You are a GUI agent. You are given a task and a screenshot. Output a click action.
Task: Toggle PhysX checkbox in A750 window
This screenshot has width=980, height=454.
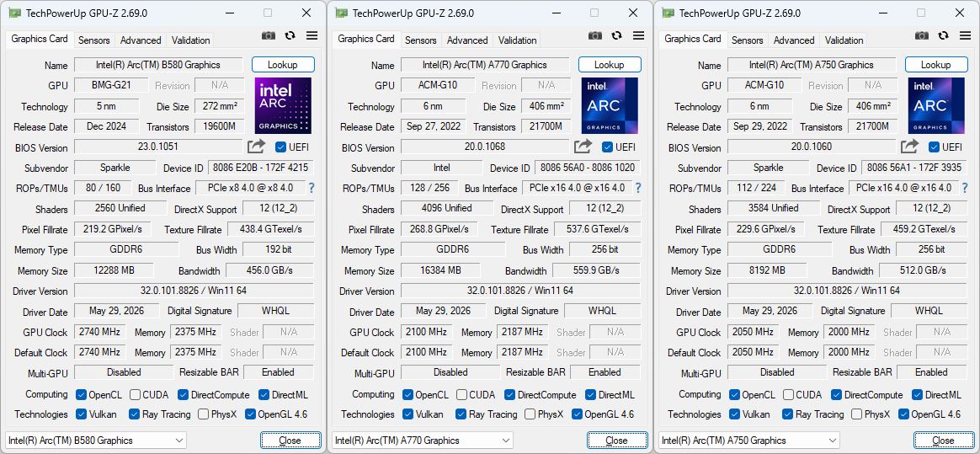pyautogui.click(x=856, y=414)
